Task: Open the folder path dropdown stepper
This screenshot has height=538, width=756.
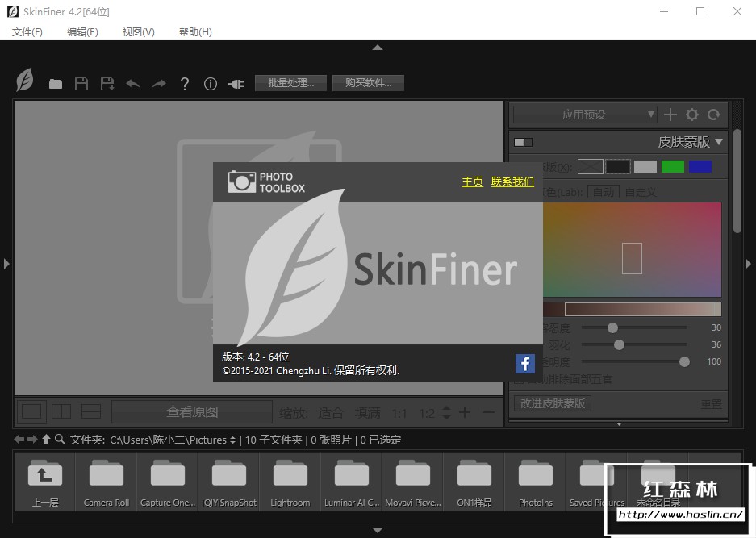Action: [x=233, y=440]
